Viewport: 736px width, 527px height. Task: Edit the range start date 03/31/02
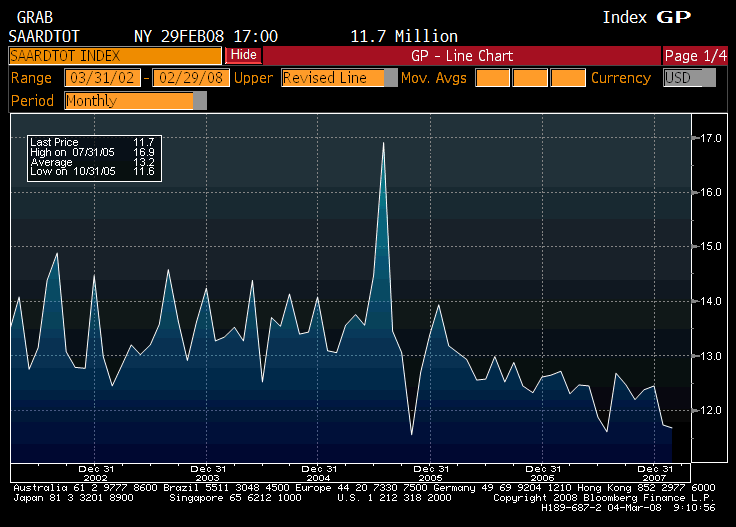(102, 78)
